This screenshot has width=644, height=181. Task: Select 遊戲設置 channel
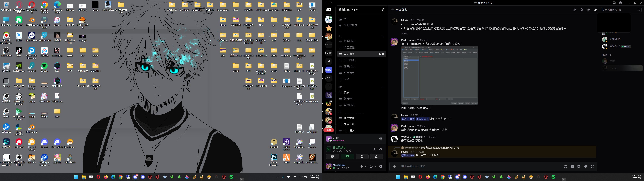362,41
